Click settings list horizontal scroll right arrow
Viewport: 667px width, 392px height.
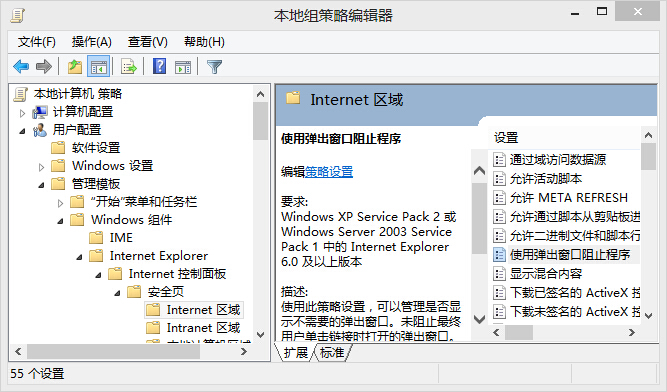(632, 332)
